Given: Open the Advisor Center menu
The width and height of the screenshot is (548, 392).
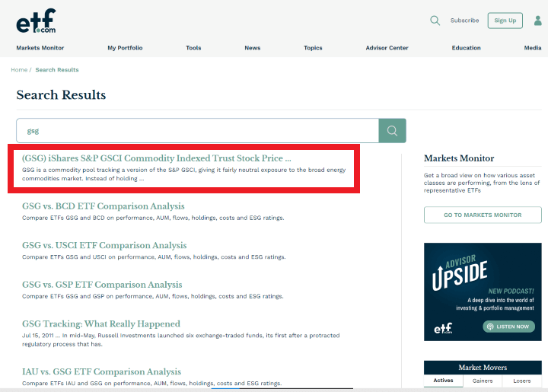Looking at the screenshot, I should pyautogui.click(x=387, y=48).
